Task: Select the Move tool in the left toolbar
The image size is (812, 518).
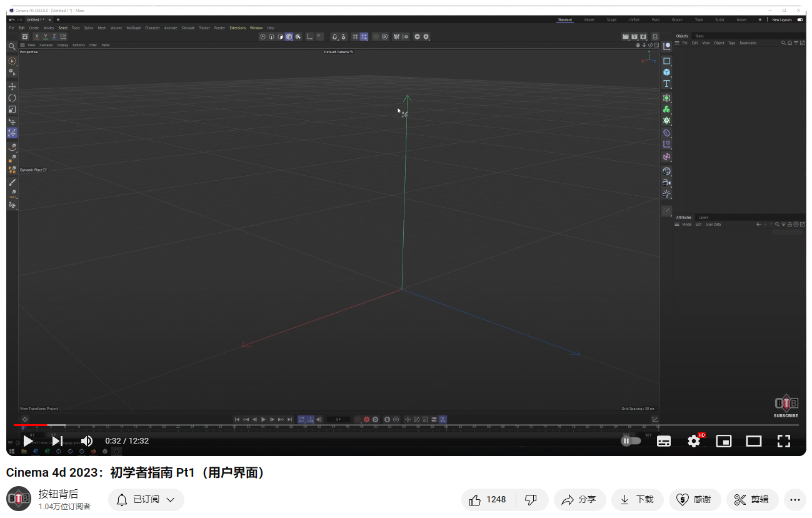Action: click(x=13, y=85)
